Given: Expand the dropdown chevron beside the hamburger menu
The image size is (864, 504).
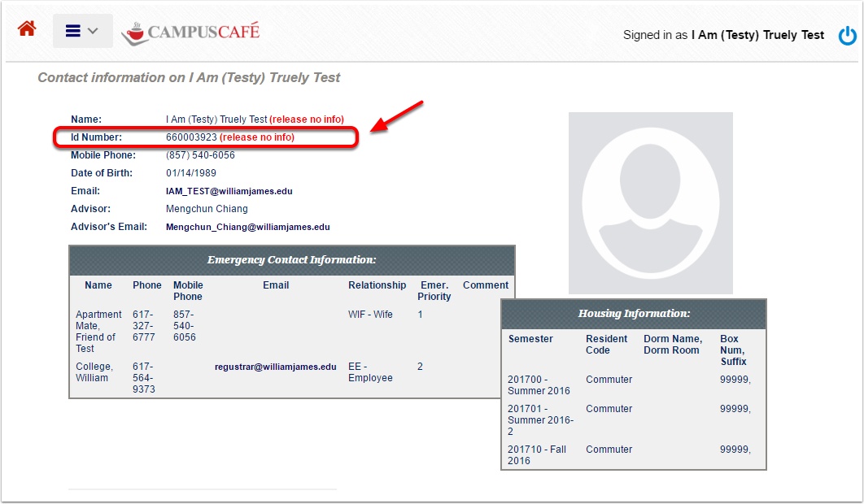Looking at the screenshot, I should tap(92, 29).
